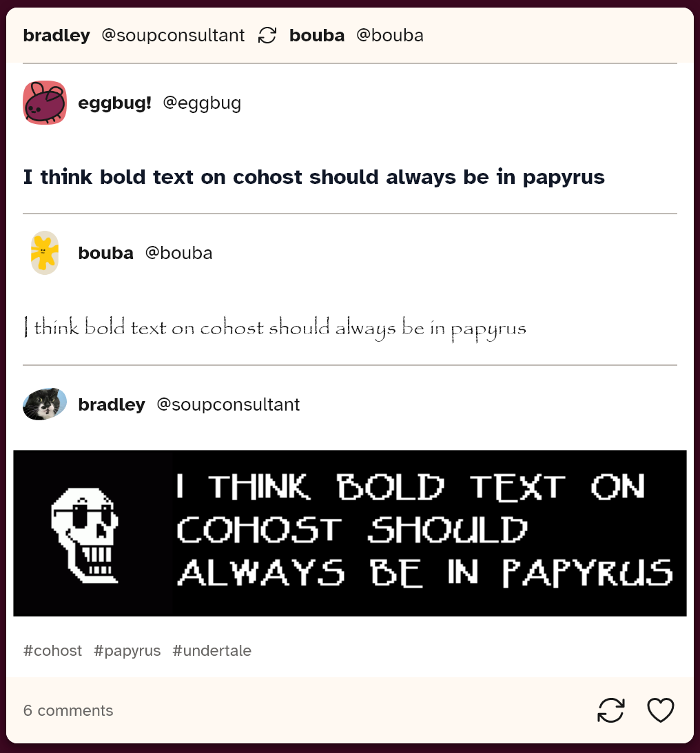700x753 pixels.
Task: Open bouba's name above the papyrus text post
Action: 105,253
